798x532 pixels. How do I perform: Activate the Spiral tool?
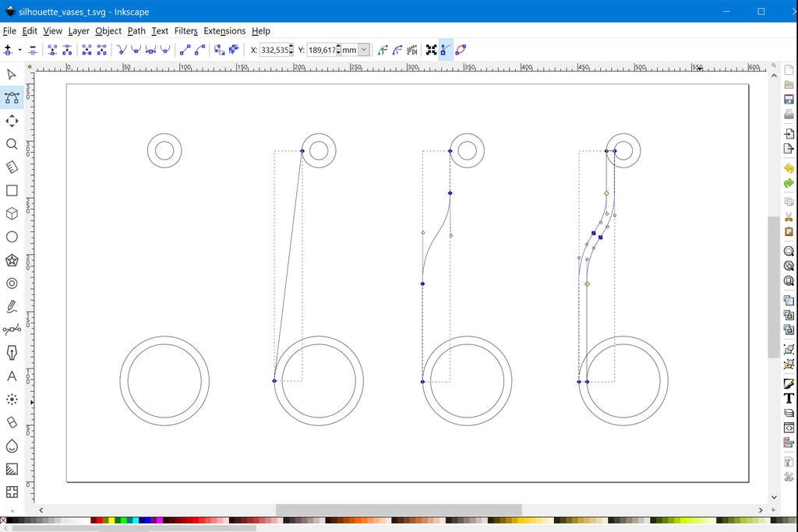pos(12,284)
